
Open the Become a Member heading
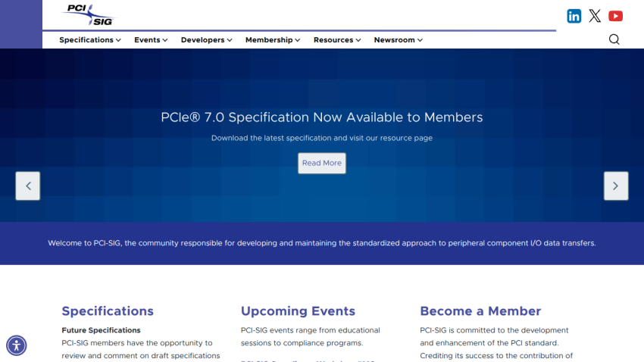point(480,311)
